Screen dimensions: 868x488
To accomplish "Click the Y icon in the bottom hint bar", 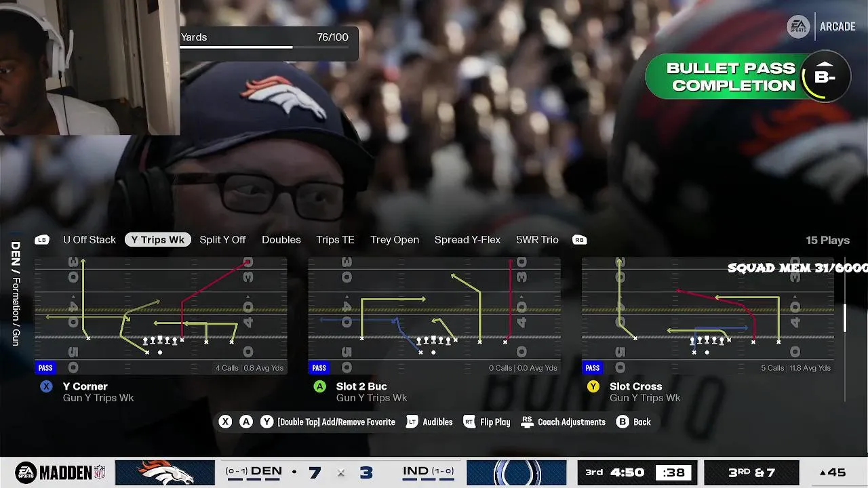I will tap(267, 422).
